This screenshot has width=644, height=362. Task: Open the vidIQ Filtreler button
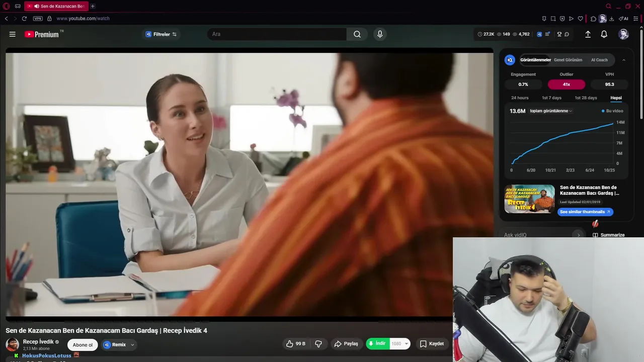(x=161, y=34)
